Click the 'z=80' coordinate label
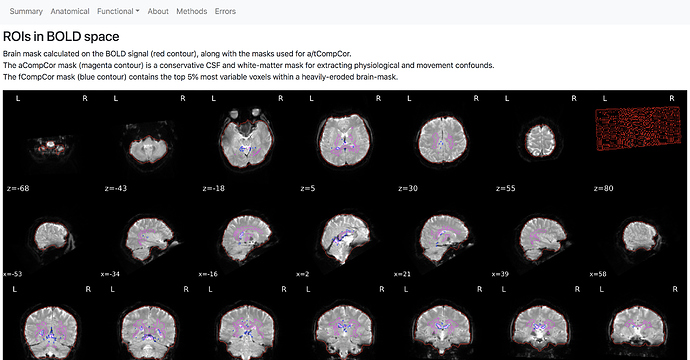 point(603,188)
